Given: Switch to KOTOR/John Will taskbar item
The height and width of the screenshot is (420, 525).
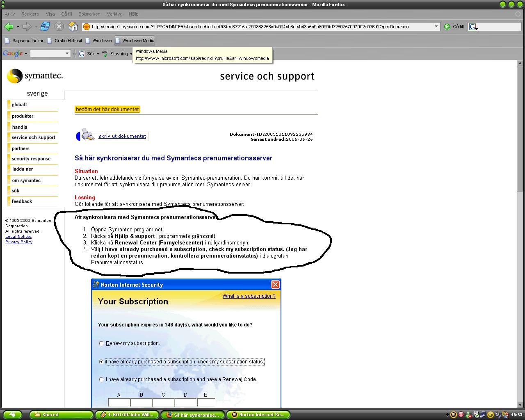Looking at the screenshot, I should [127, 415].
